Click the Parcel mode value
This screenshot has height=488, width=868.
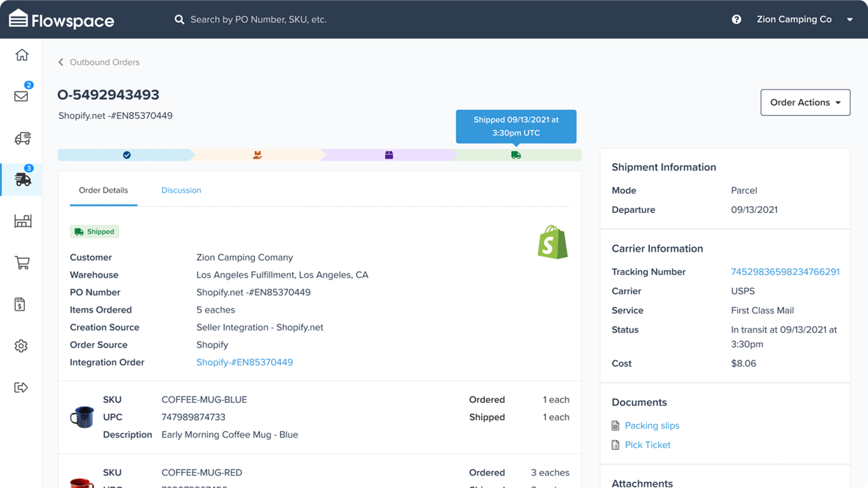click(x=744, y=191)
